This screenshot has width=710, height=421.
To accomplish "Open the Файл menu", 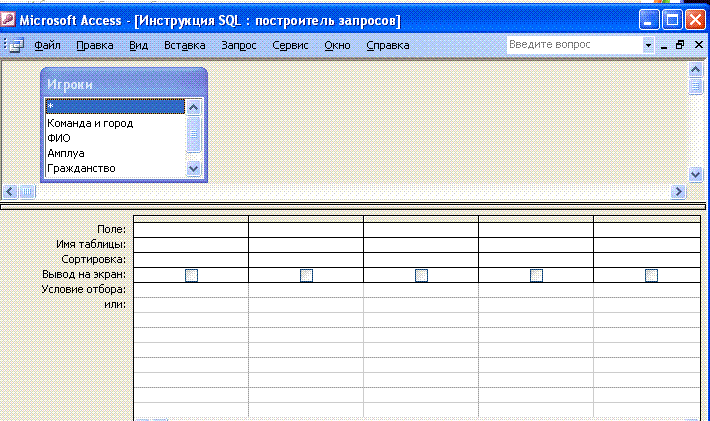I will (47, 45).
